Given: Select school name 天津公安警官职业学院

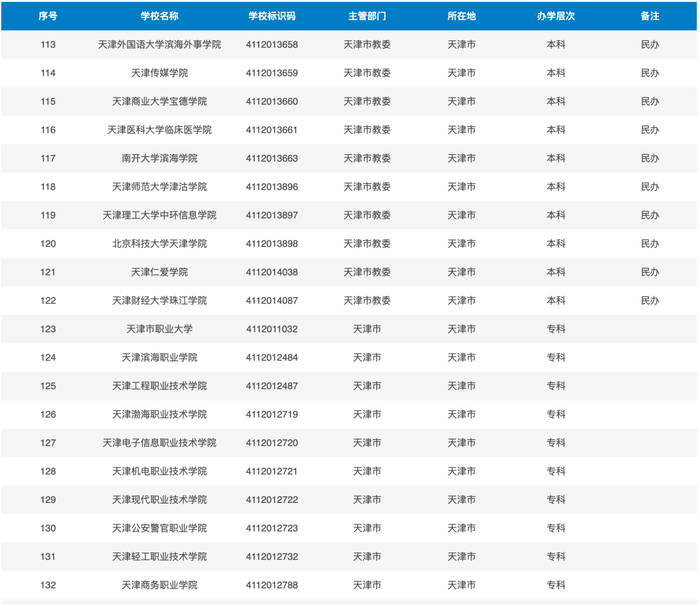Looking at the screenshot, I should tap(159, 529).
